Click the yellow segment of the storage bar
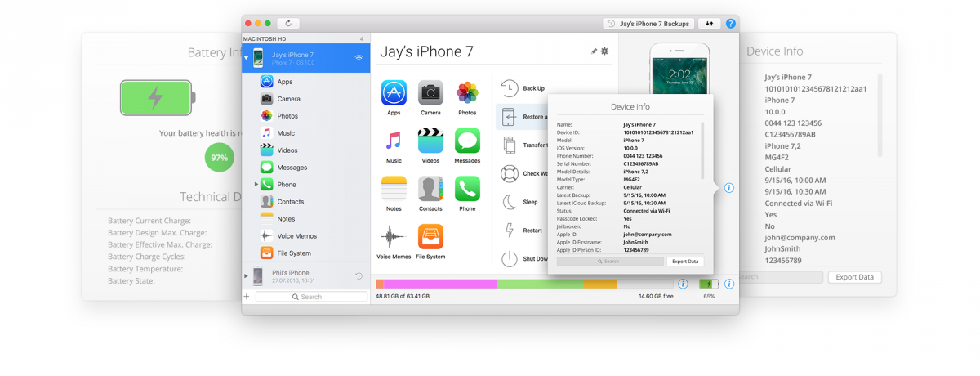 [600, 284]
